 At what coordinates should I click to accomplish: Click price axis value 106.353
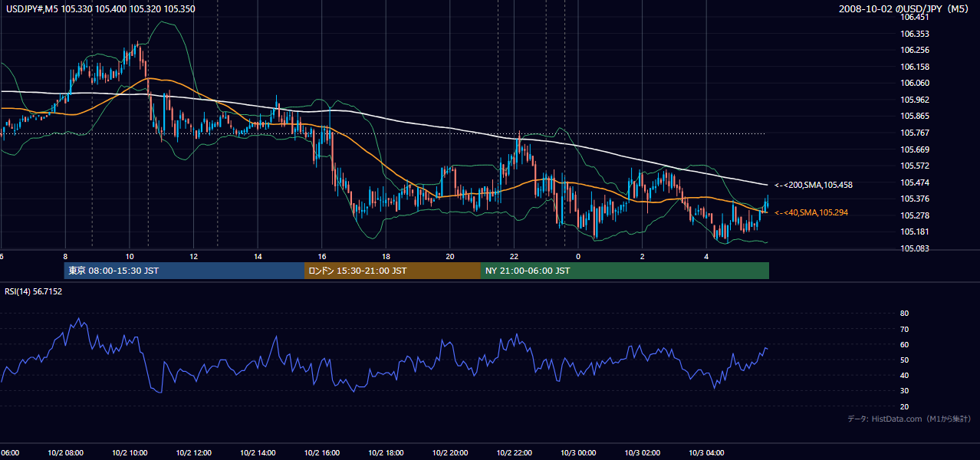click(x=915, y=34)
